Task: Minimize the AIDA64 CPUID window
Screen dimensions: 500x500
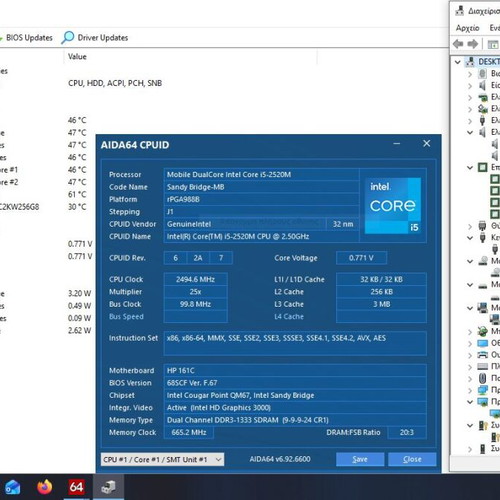Action: coord(397,144)
